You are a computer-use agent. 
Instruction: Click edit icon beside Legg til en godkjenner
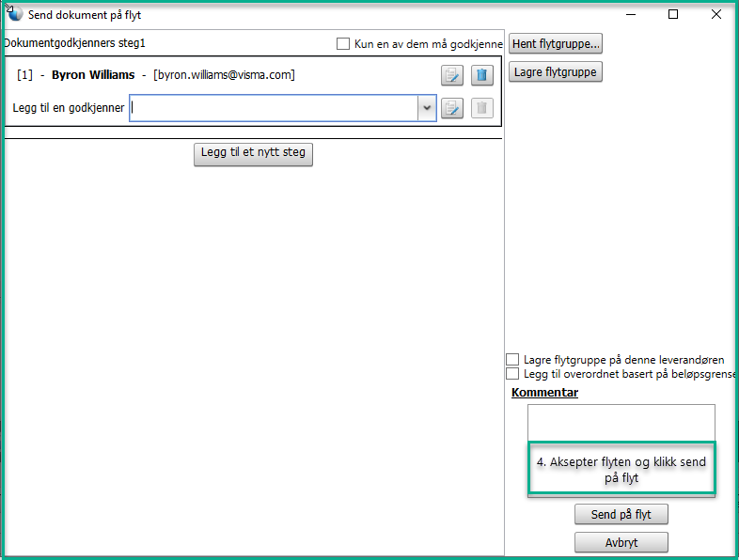coord(452,108)
